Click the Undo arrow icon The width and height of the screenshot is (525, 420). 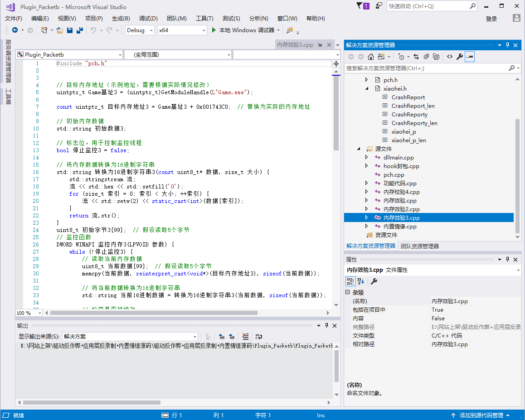point(93,30)
